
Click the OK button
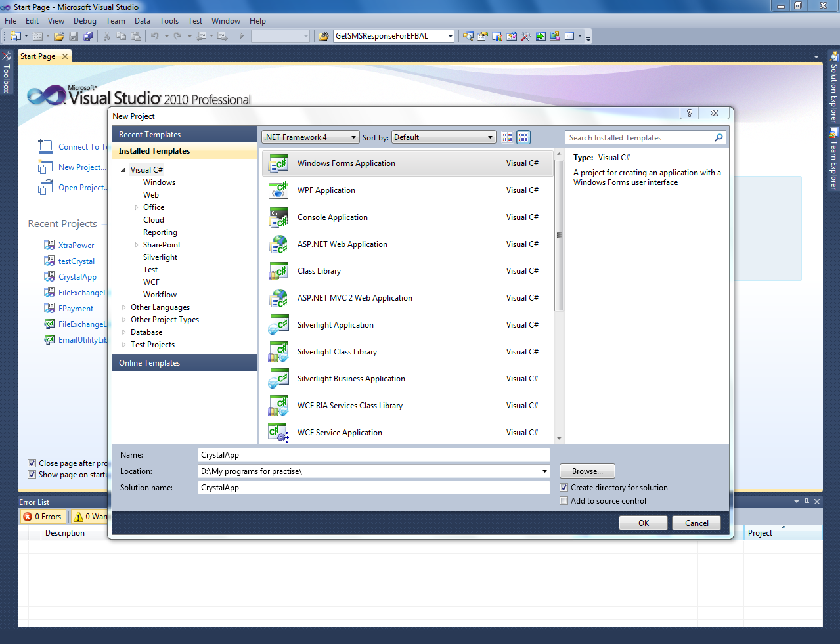click(644, 523)
